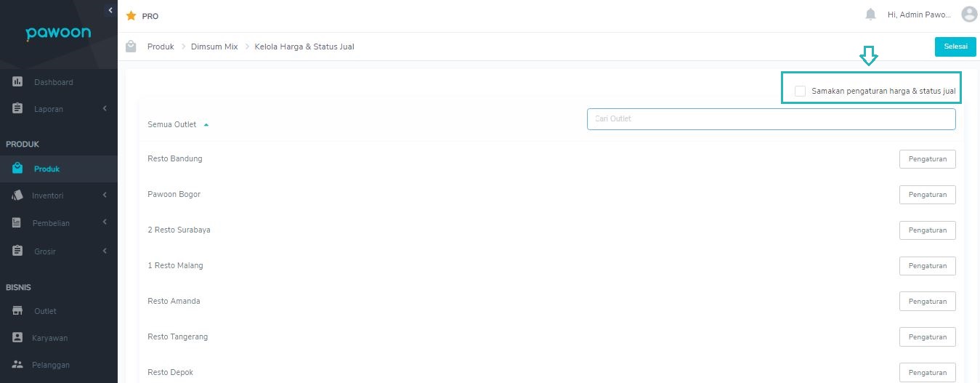Click the 1 Resto Malang outlet name
Image resolution: width=980 pixels, height=383 pixels.
point(175,265)
